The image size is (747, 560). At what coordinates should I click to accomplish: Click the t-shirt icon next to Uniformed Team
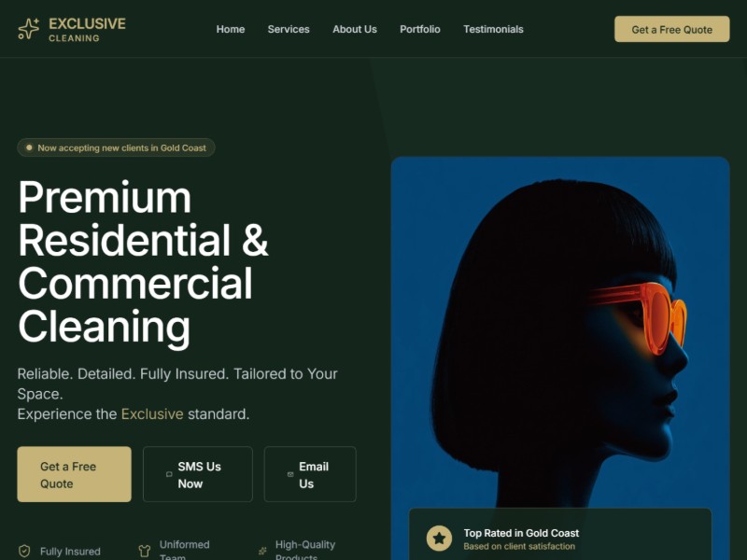[x=145, y=550]
